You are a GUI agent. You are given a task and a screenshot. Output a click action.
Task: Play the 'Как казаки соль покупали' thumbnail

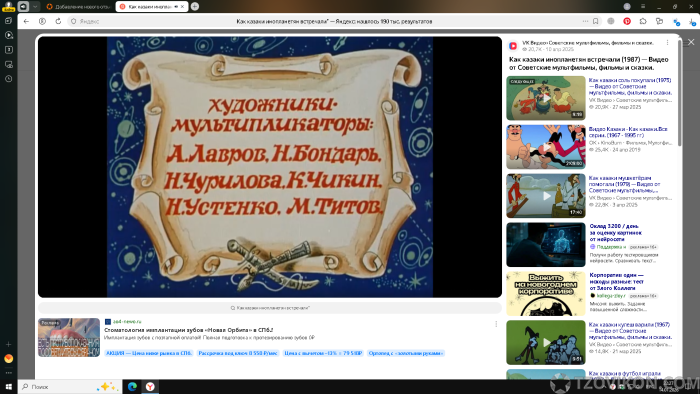coord(546,98)
